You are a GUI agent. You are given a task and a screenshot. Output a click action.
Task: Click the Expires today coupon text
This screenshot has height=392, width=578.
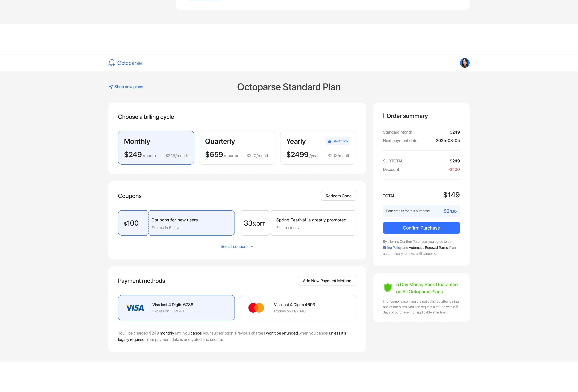click(x=288, y=228)
